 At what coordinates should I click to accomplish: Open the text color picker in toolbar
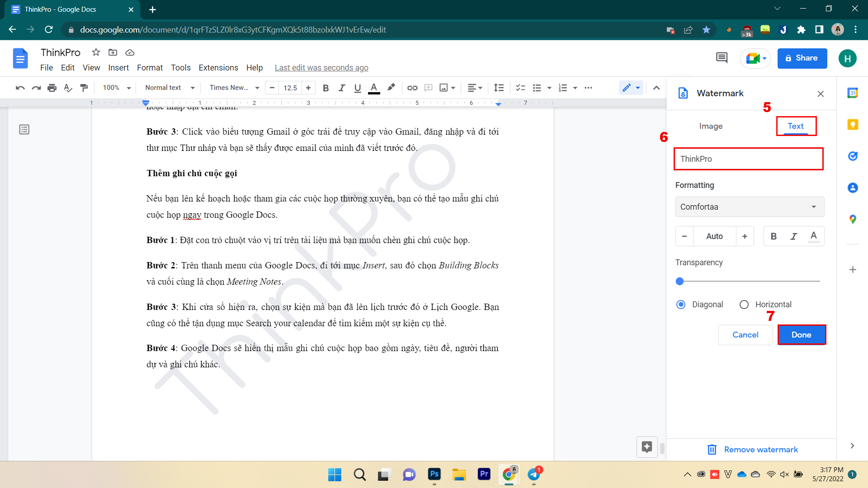pos(374,88)
